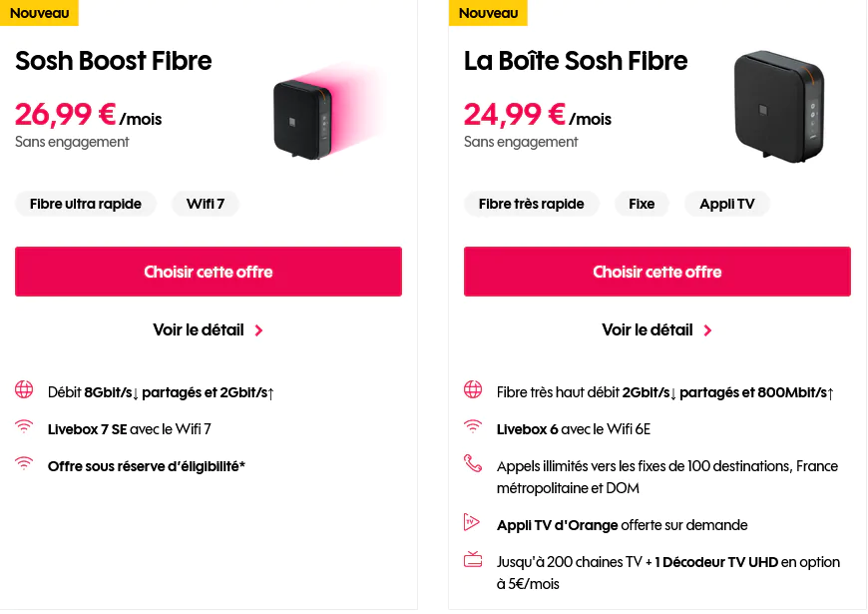The height and width of the screenshot is (614, 868).
Task: Choose the Sosh Boost Fibre offer
Action: [208, 272]
